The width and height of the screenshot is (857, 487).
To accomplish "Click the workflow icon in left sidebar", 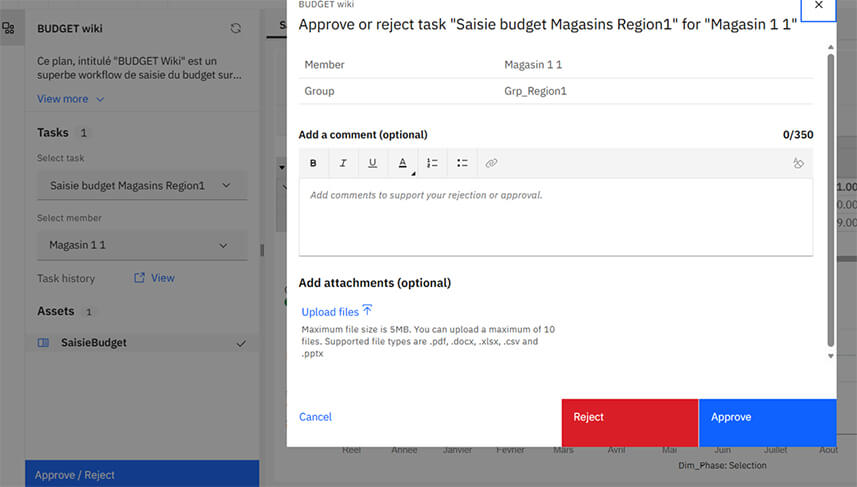I will [9, 29].
